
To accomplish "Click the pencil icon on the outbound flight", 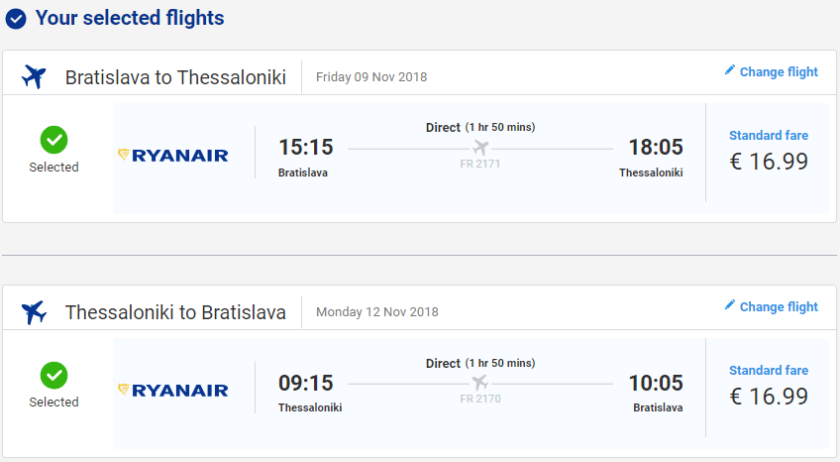I will (729, 71).
